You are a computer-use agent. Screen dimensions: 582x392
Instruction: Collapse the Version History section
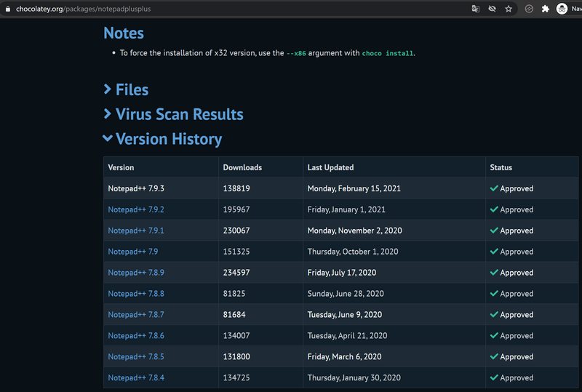click(168, 139)
